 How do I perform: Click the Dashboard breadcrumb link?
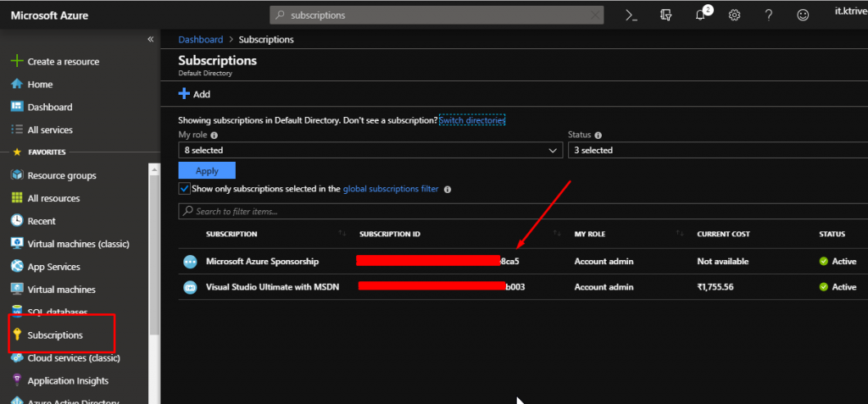click(x=200, y=39)
